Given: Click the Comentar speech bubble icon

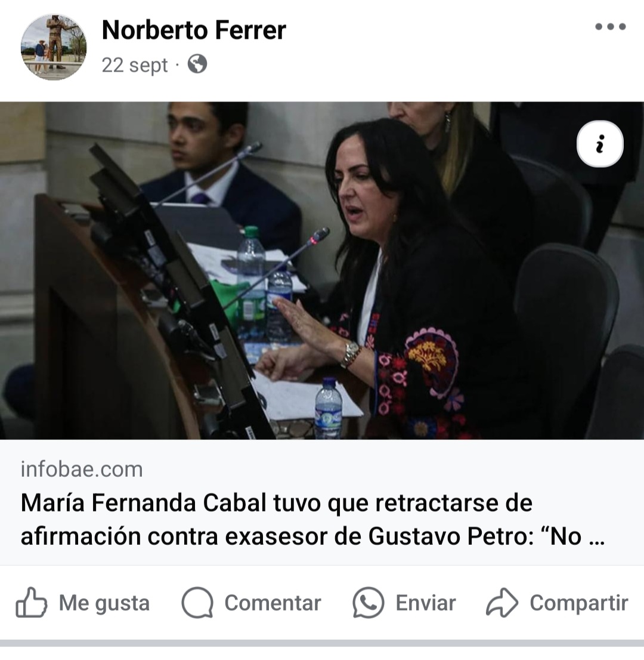Looking at the screenshot, I should (197, 602).
